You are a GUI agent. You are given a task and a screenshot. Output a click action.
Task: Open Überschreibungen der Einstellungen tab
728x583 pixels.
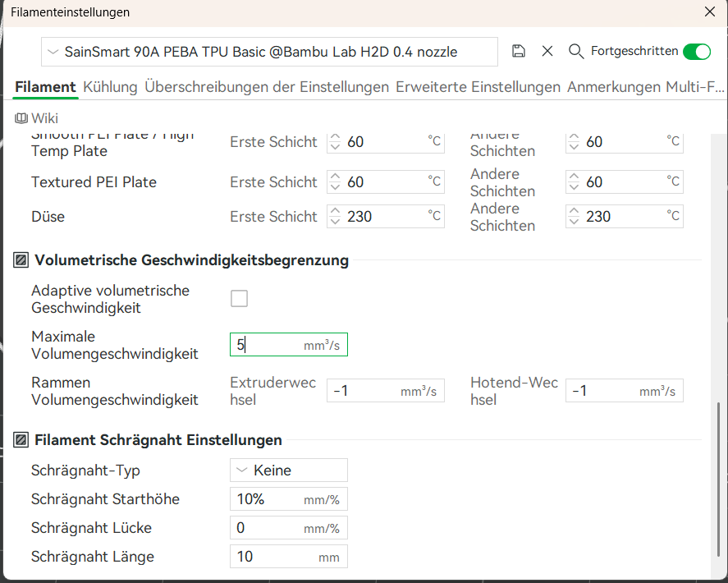267,86
